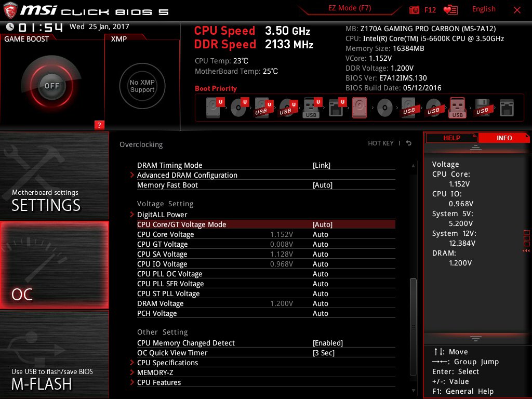Click the 'BIOS Ver: E7A12IMS.130' line

[x=386, y=78]
